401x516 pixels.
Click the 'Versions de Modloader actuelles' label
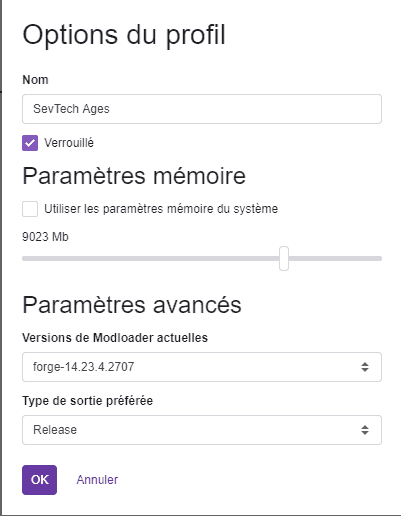coord(115,338)
